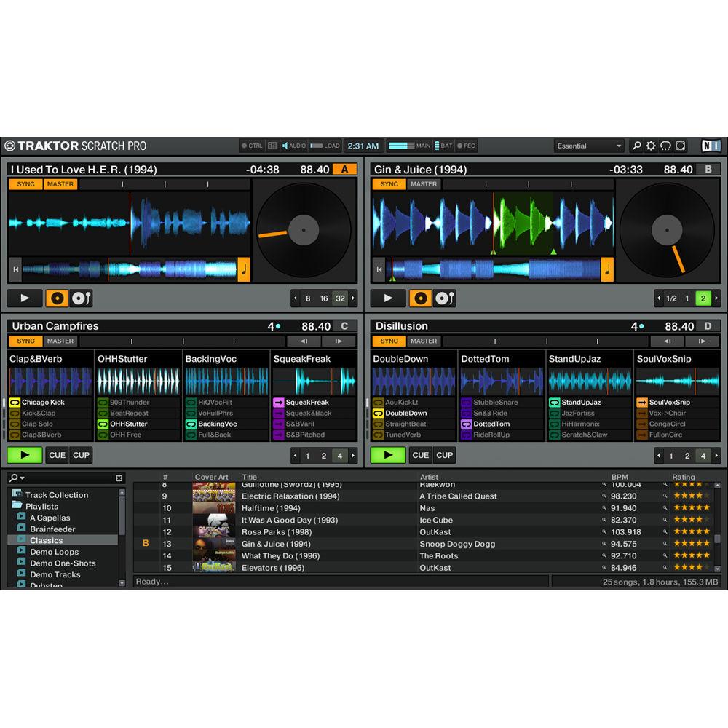
Task: Toggle the orange note icon on Deck B stripe
Action: (606, 269)
